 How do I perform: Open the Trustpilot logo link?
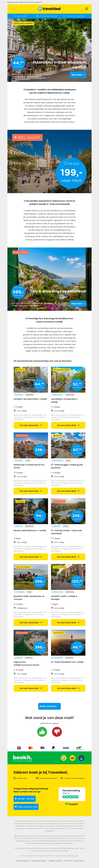click(x=72, y=804)
